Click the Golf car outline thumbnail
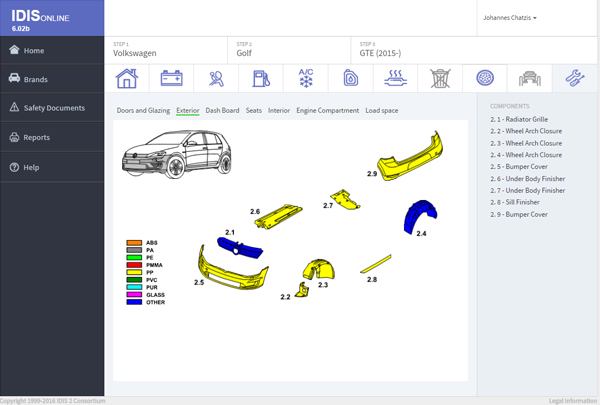The image size is (600, 405). click(x=176, y=154)
